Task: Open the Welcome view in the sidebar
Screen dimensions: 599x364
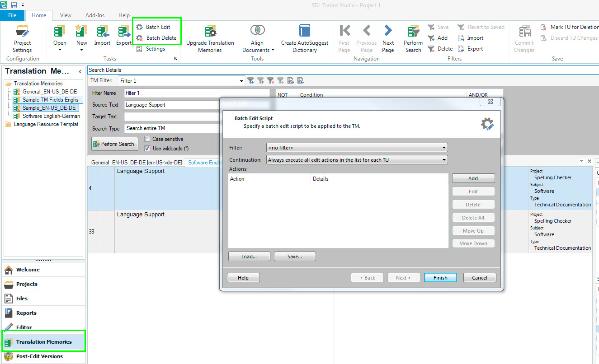Action: coord(43,270)
